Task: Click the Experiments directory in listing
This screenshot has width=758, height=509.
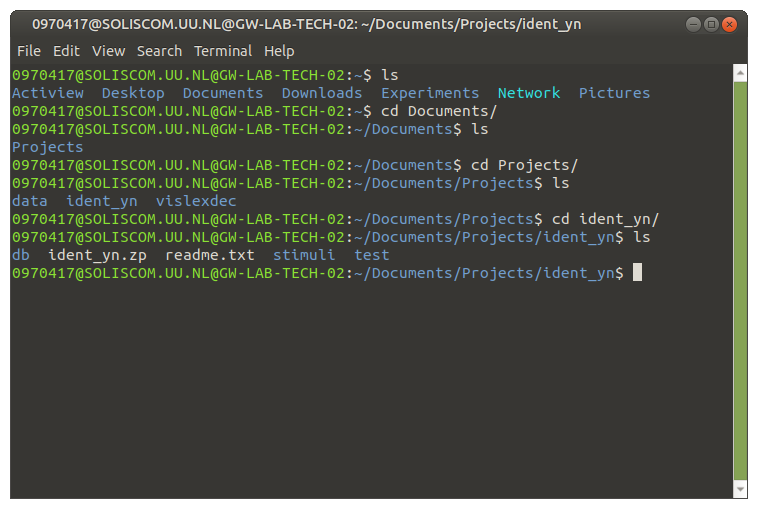Action: tap(430, 93)
